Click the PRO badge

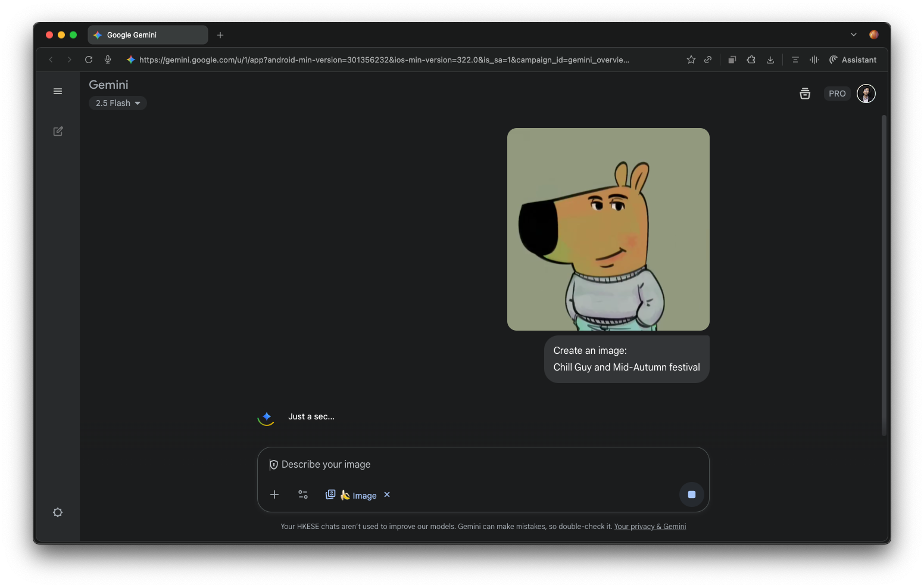tap(837, 94)
